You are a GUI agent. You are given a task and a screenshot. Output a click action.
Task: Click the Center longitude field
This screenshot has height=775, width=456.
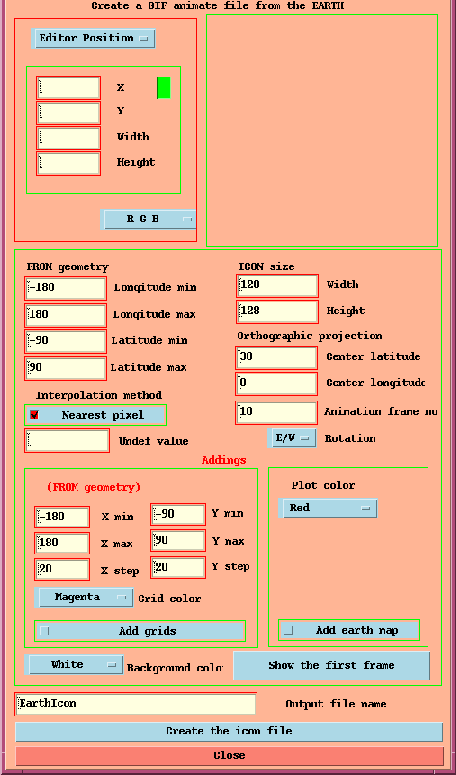(277, 384)
